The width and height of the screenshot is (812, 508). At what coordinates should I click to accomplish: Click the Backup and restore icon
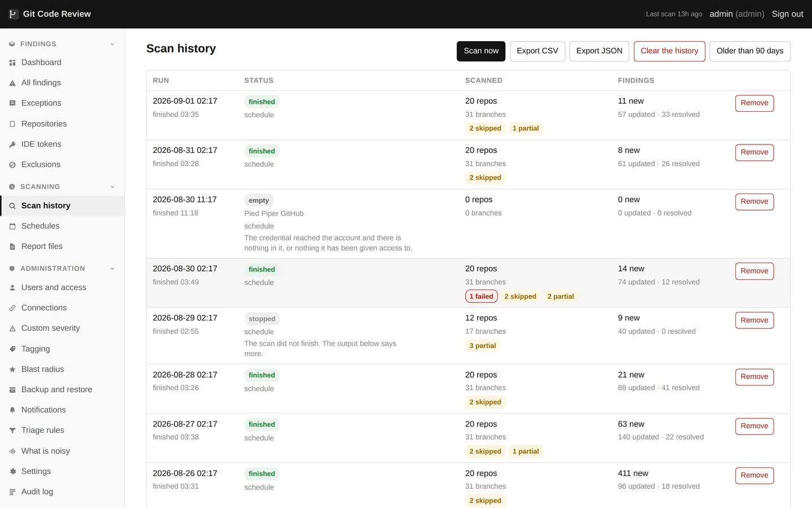(x=12, y=390)
